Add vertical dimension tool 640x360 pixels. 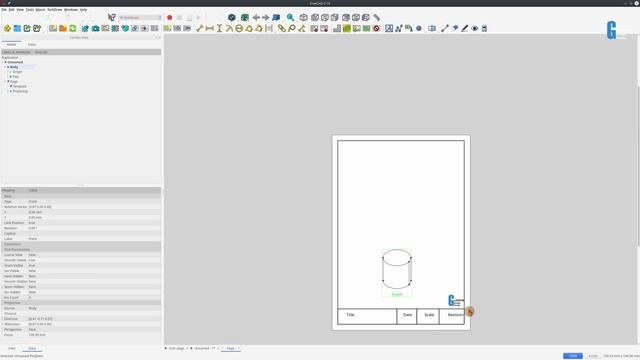click(x=220, y=28)
